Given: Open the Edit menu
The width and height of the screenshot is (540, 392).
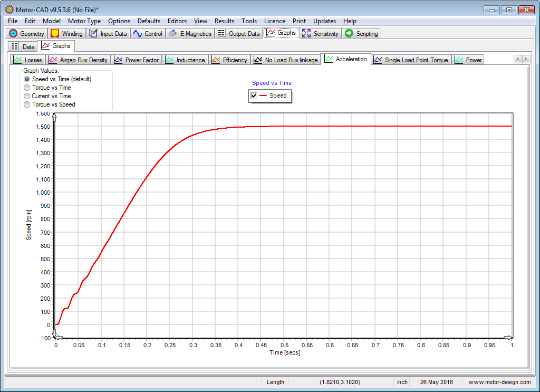Looking at the screenshot, I should pos(30,21).
